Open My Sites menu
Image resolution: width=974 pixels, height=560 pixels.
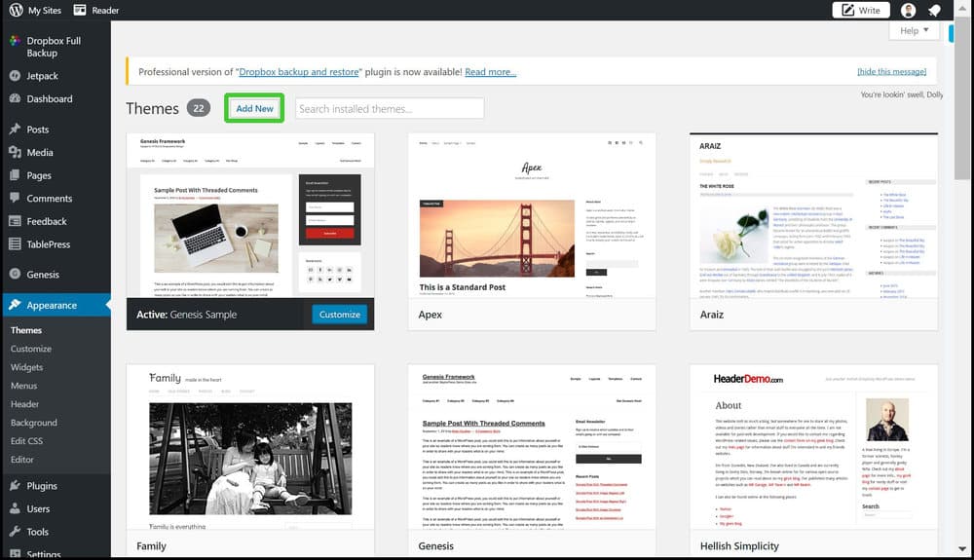point(45,10)
